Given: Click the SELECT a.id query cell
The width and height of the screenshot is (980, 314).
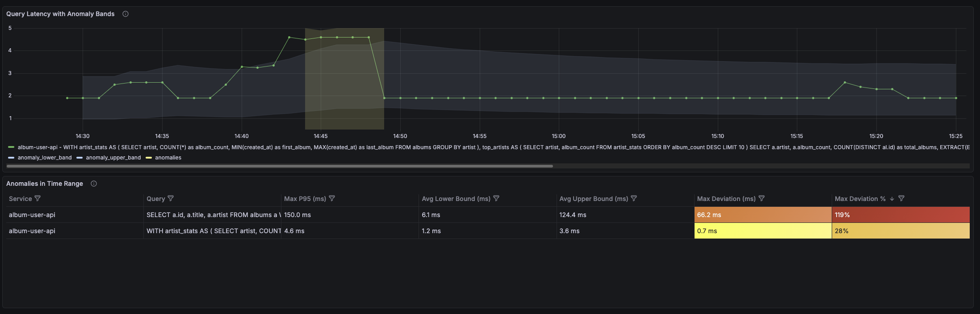Looking at the screenshot, I should coord(213,215).
